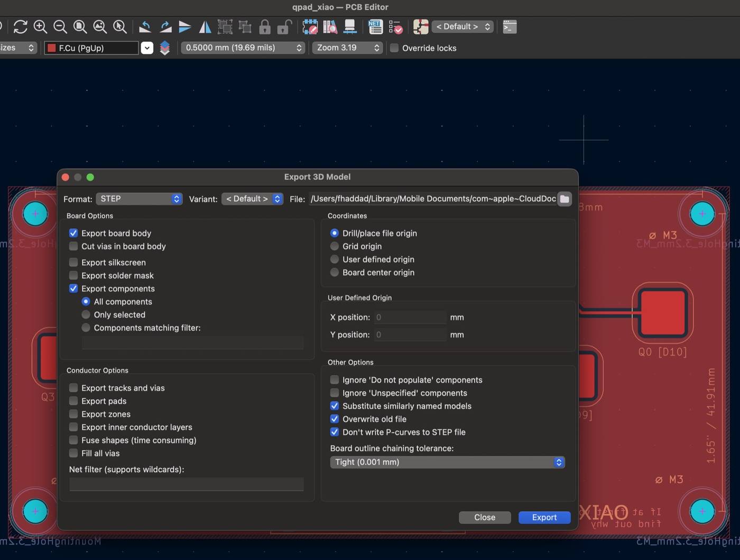Toggle the Override locks checkbox
This screenshot has height=560, width=740.
coord(394,48)
